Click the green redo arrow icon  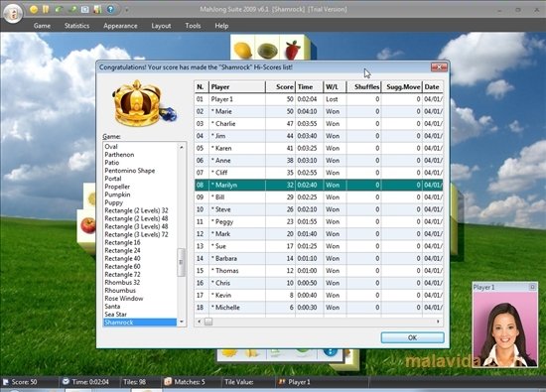coord(72,9)
